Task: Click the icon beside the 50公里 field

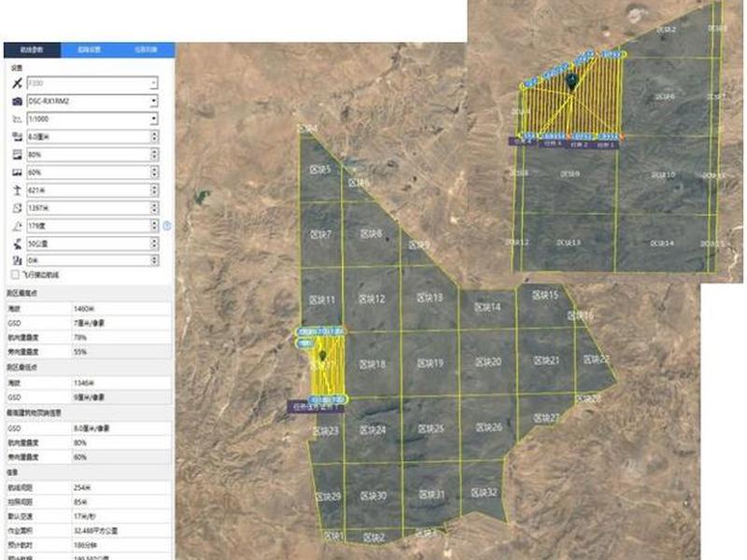Action: (17, 244)
